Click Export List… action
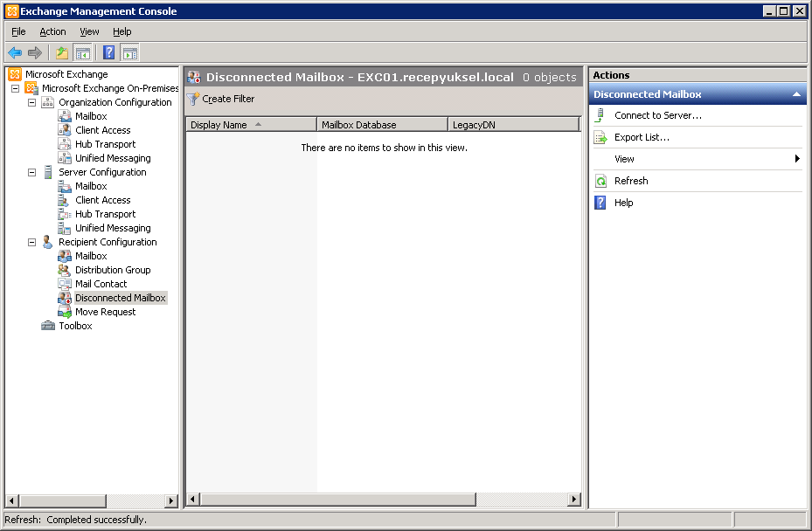This screenshot has width=812, height=531. (642, 137)
